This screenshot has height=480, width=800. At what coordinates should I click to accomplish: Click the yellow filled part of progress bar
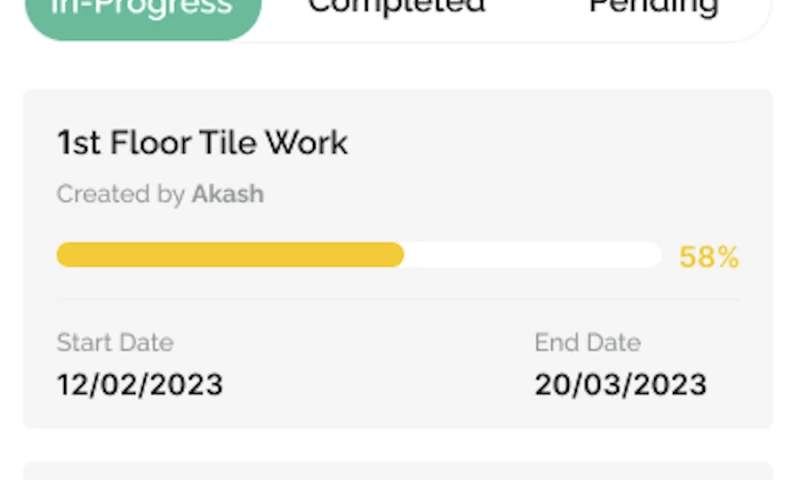click(x=230, y=255)
